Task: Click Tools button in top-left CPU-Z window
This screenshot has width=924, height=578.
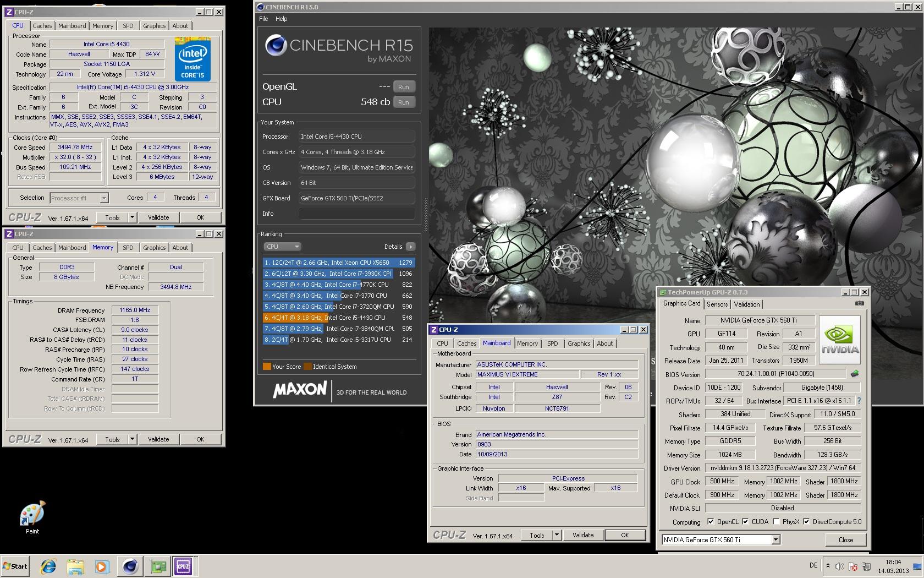Action: 112,217
